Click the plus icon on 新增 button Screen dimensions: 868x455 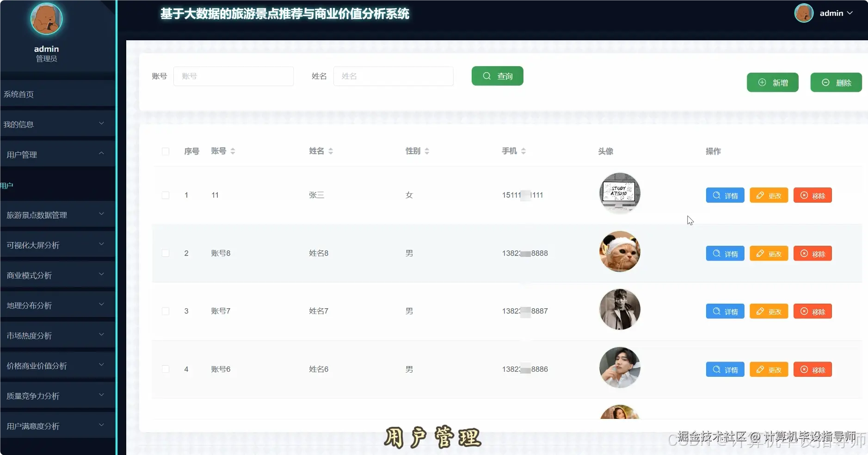tap(763, 82)
